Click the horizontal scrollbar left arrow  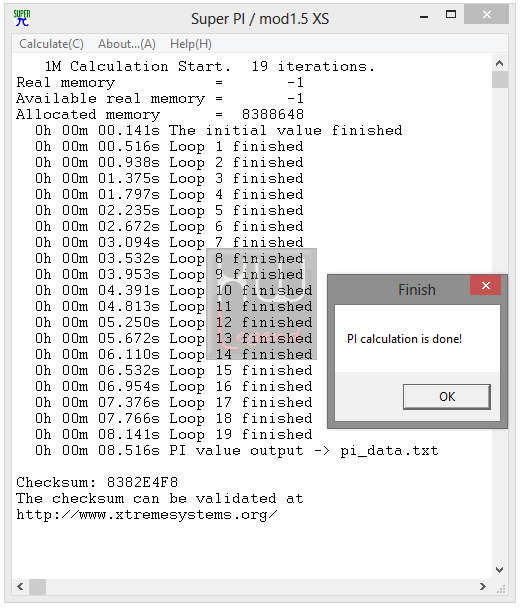(20, 586)
